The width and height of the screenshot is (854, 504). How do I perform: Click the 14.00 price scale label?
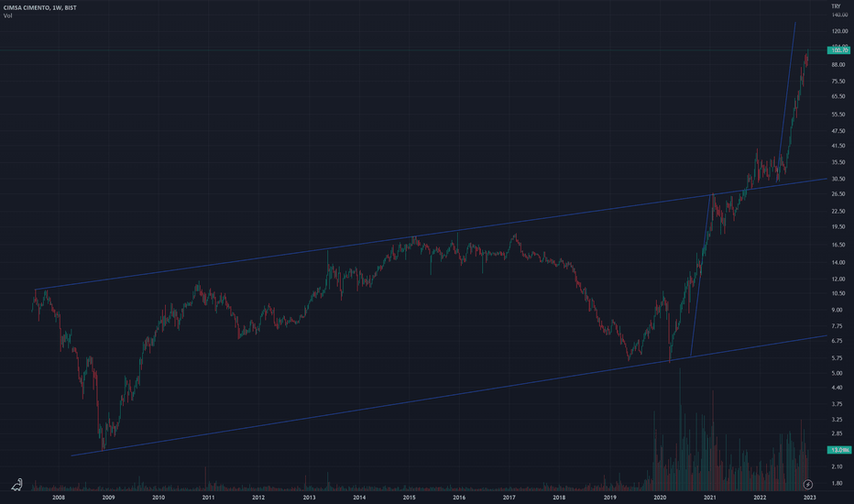tap(838, 263)
